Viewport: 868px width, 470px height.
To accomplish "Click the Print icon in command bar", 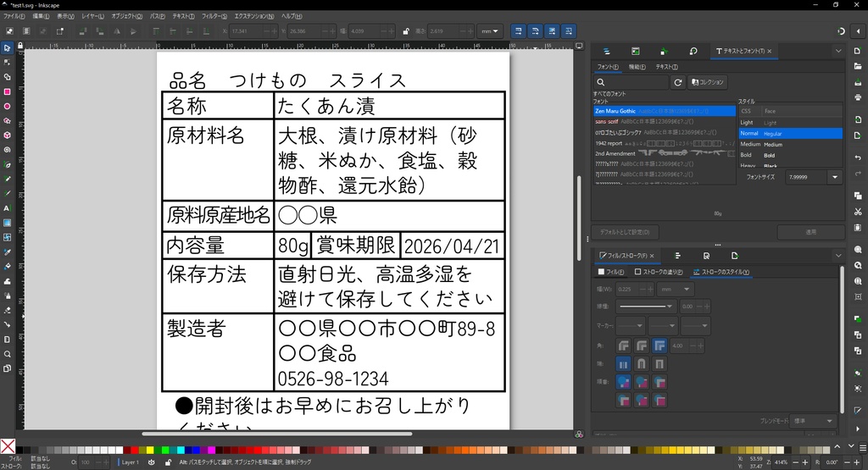I will (x=858, y=97).
